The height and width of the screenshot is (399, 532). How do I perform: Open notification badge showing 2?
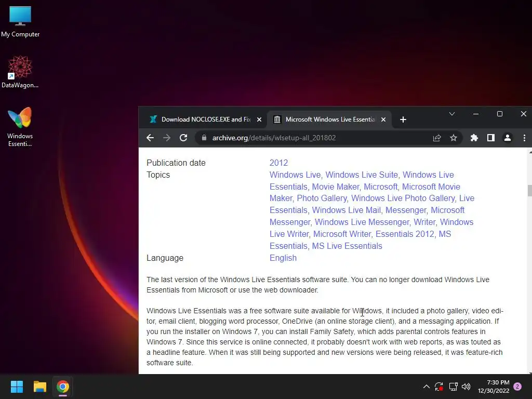[x=517, y=387]
